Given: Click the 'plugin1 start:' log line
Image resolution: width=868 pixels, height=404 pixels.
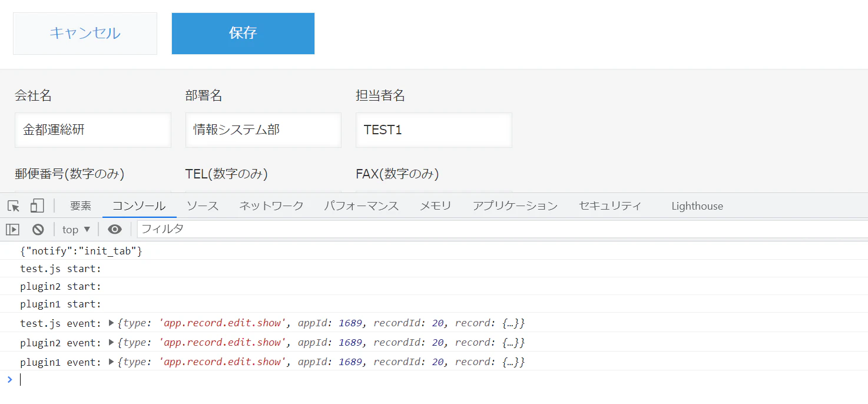Looking at the screenshot, I should pyautogui.click(x=434, y=304).
